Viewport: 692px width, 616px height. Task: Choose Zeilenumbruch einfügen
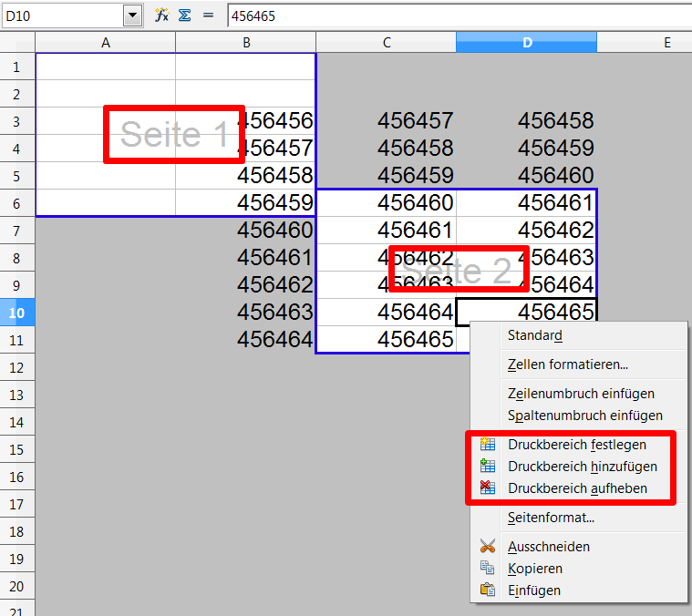click(581, 394)
